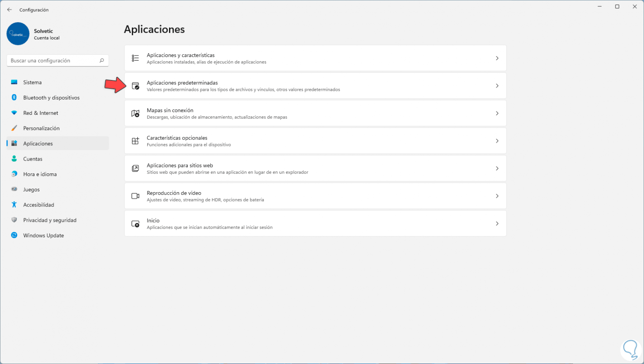The height and width of the screenshot is (364, 644).
Task: Click the Características opcionales grid icon
Action: tap(135, 141)
